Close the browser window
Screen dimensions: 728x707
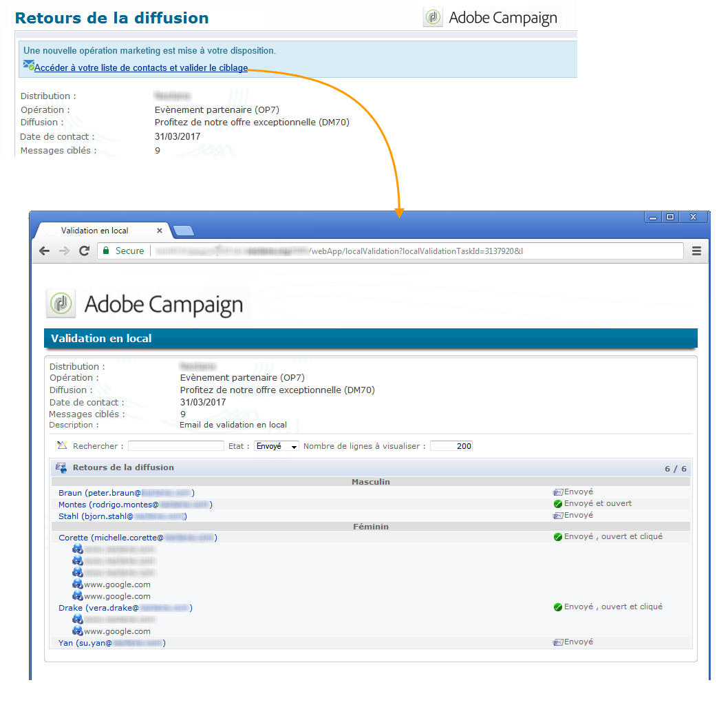pos(693,218)
